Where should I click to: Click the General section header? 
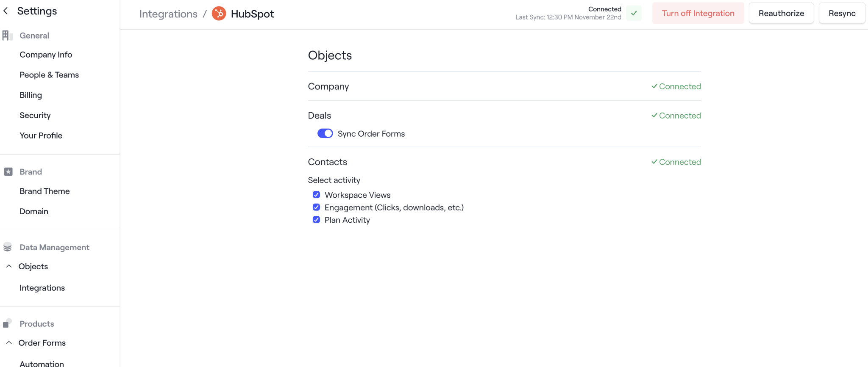click(34, 36)
